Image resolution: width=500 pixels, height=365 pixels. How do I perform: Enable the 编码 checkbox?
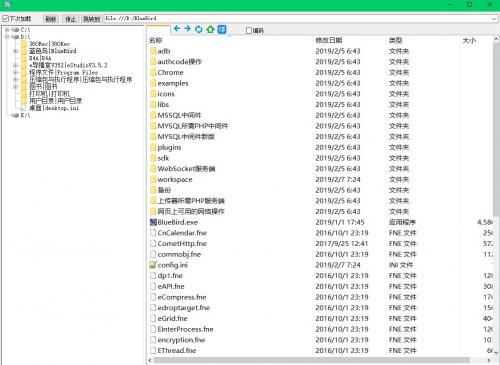click(x=249, y=31)
